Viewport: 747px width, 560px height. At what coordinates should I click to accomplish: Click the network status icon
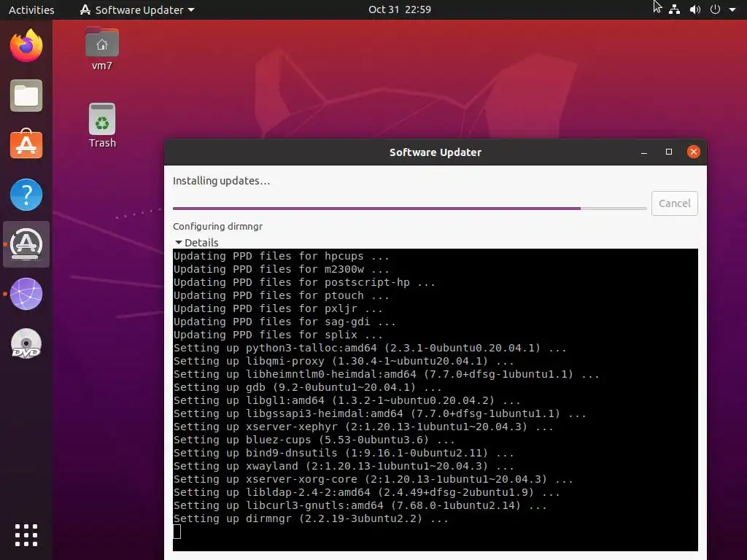click(674, 9)
